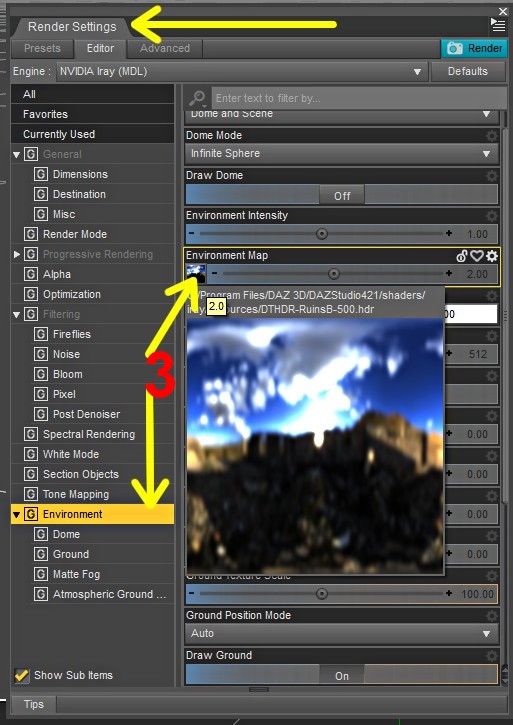Collapse the Environment tree group arrow

16,515
